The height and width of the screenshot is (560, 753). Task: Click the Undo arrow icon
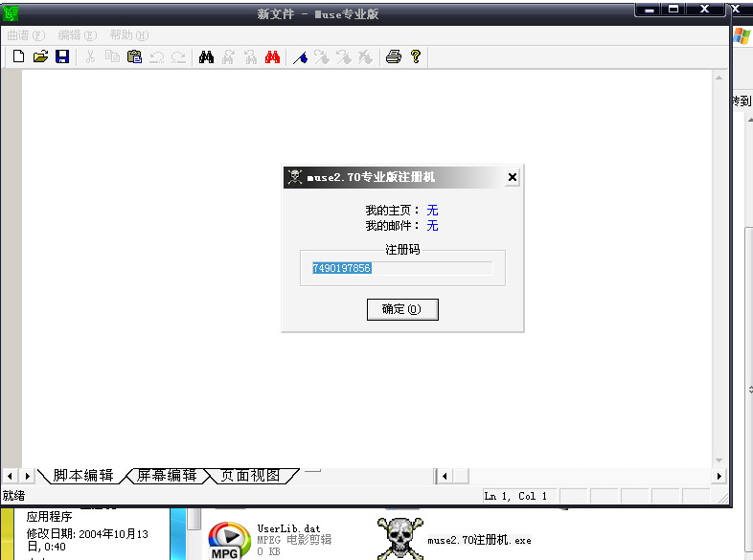point(156,57)
